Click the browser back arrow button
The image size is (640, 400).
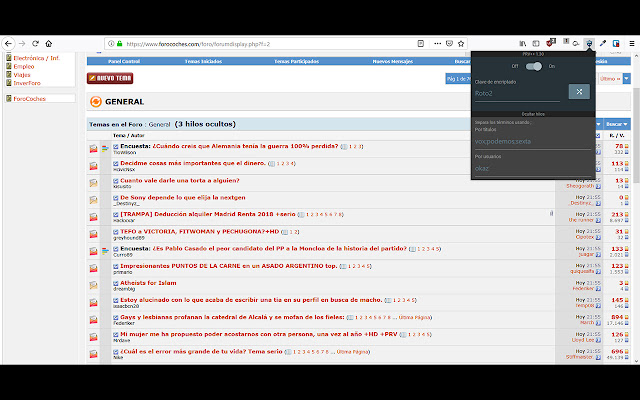coord(9,43)
